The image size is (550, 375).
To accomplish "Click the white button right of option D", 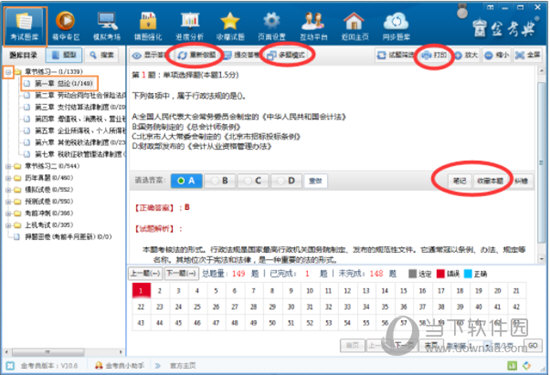I will pos(315,181).
